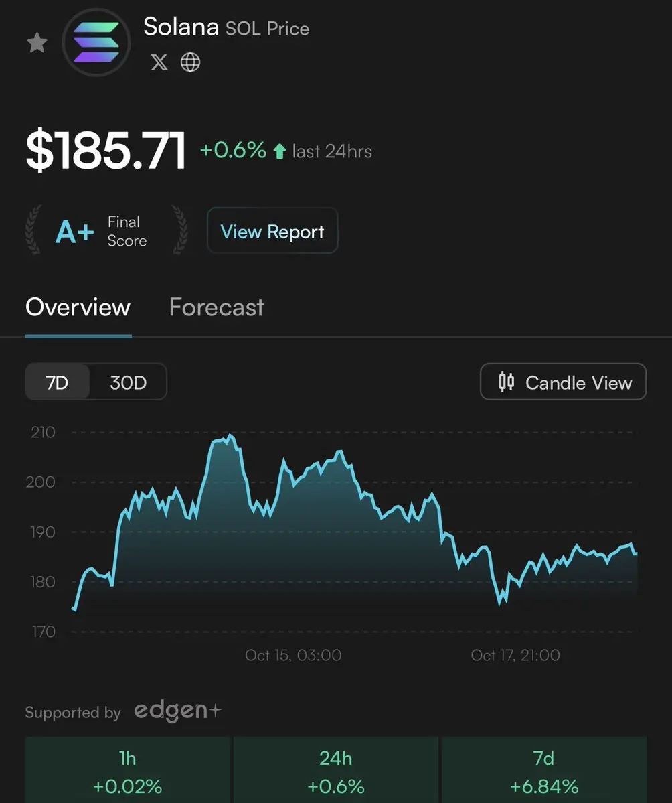Open Solana's X profile icon
This screenshot has width=672, height=803.
click(159, 62)
